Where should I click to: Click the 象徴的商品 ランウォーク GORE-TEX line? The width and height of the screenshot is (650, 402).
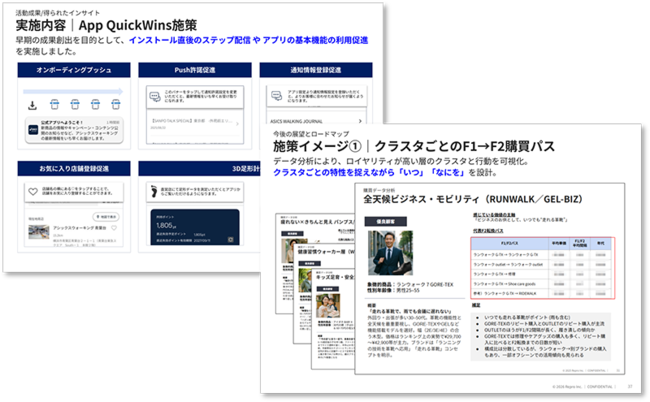point(410,285)
